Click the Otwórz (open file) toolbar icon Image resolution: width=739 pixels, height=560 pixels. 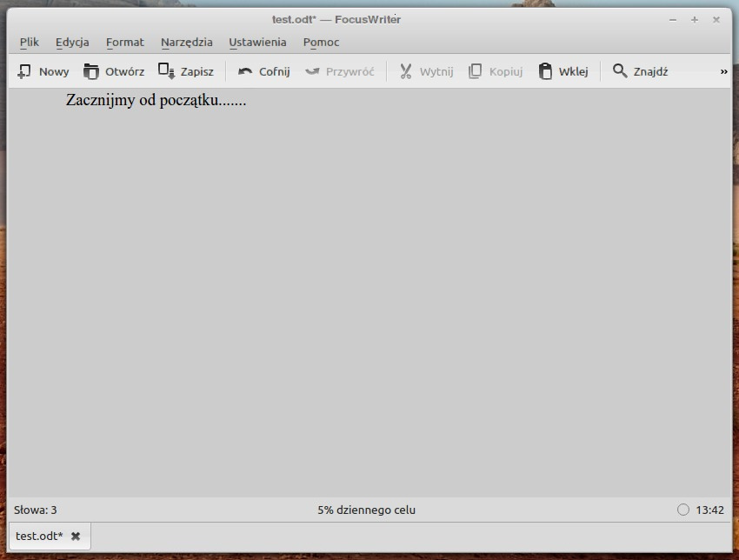point(90,71)
